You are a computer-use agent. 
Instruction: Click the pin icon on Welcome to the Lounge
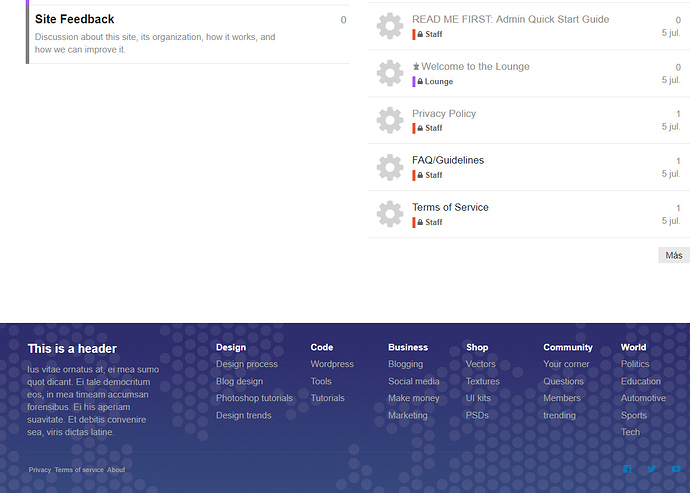416,66
